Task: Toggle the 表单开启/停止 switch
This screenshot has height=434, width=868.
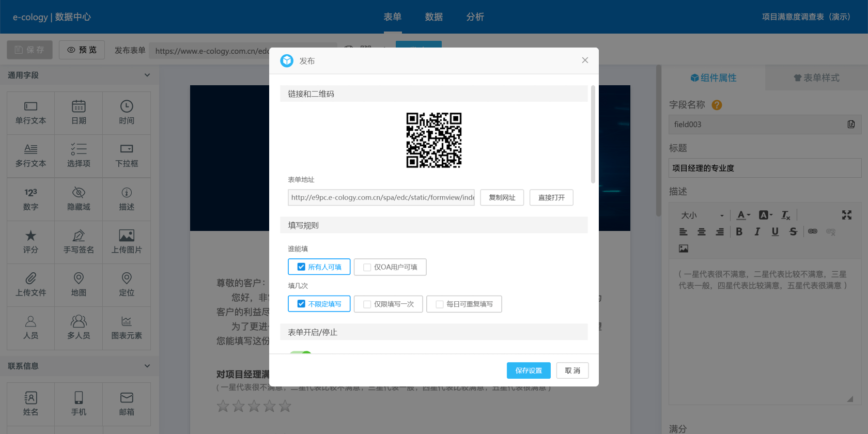Action: (x=300, y=353)
